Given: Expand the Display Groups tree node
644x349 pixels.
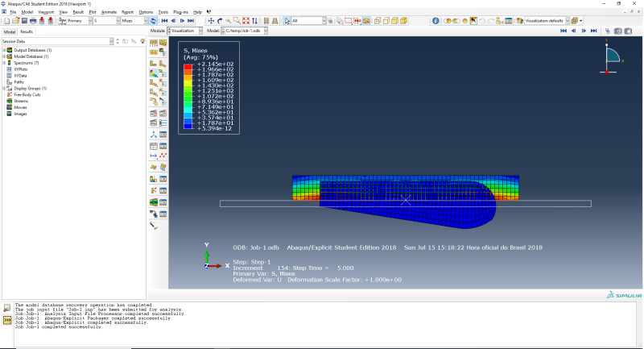Looking at the screenshot, I should click(x=4, y=89).
